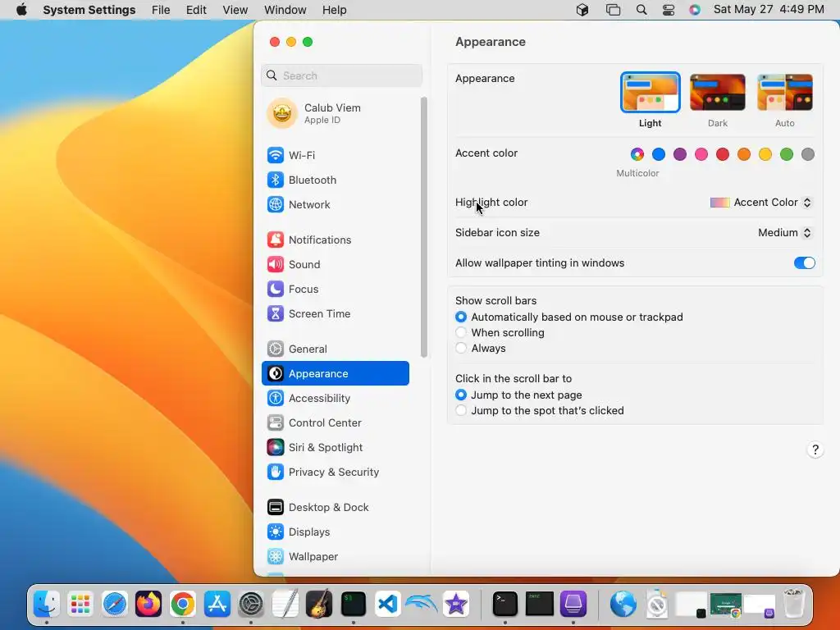Open Wi-Fi settings in sidebar
This screenshot has width=840, height=630.
(x=336, y=155)
